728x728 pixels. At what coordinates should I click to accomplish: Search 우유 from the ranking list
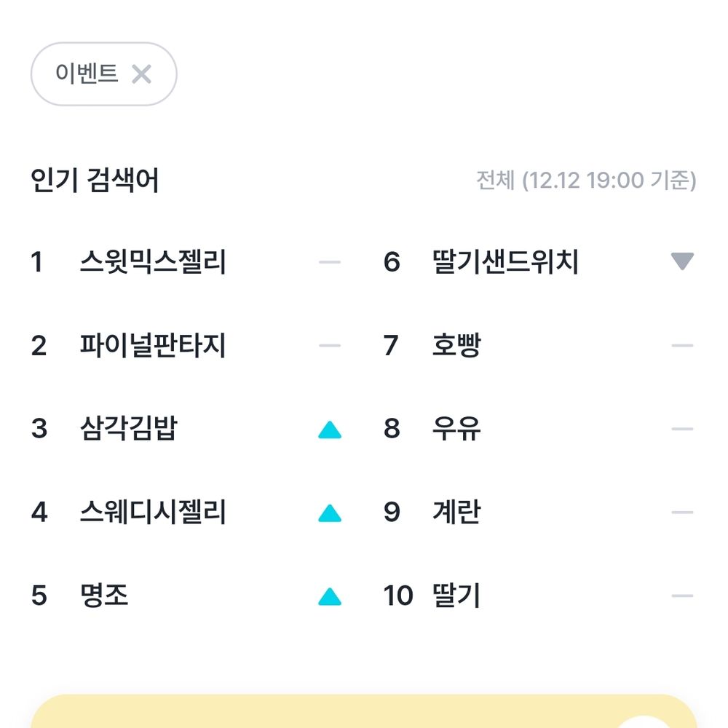click(x=456, y=429)
